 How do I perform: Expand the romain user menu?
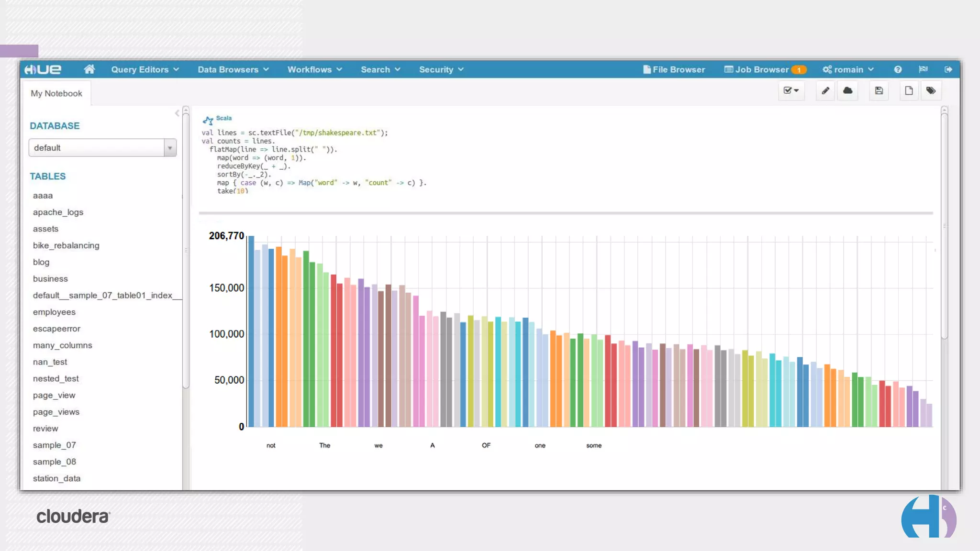(x=848, y=70)
